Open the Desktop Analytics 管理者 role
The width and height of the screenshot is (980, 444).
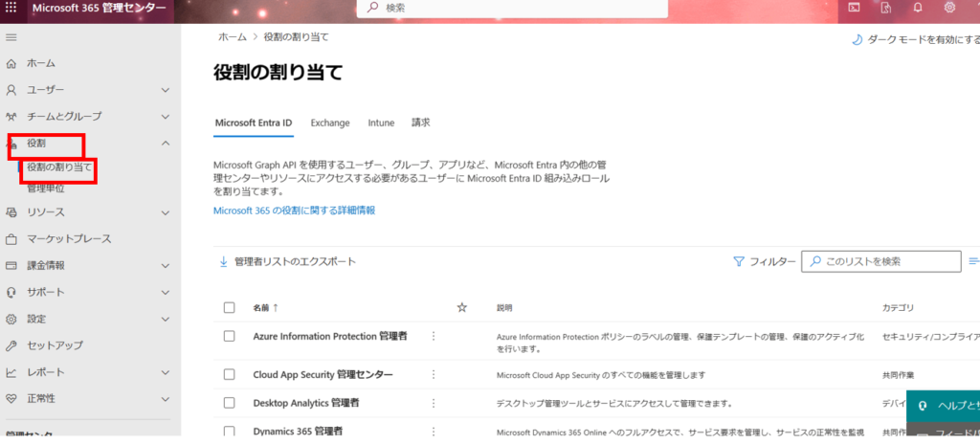[x=306, y=403]
